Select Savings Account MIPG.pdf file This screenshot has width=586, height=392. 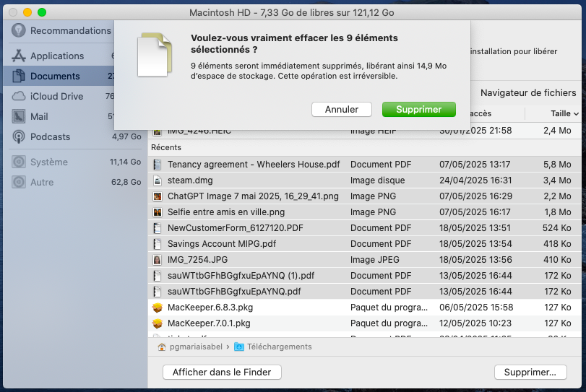coord(222,244)
